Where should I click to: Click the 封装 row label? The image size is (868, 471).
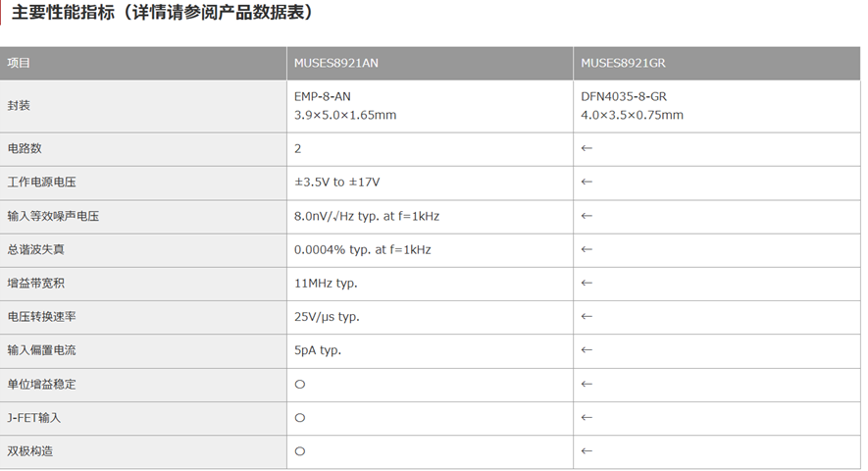point(20,105)
